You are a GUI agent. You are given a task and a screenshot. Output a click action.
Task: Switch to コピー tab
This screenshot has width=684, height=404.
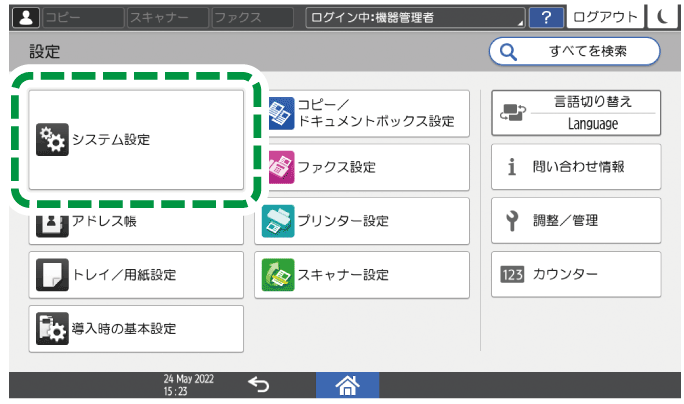tap(83, 17)
